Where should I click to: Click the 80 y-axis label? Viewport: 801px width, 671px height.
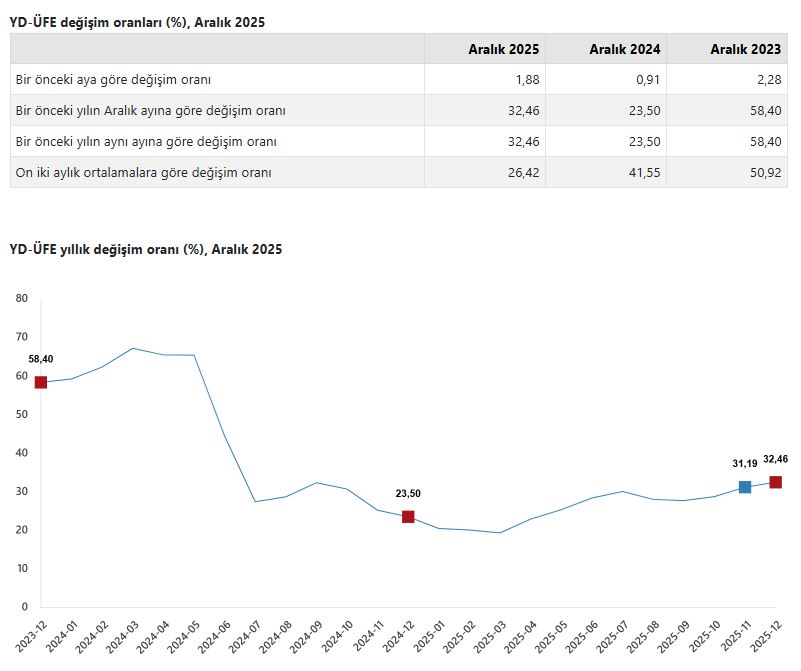22,298
